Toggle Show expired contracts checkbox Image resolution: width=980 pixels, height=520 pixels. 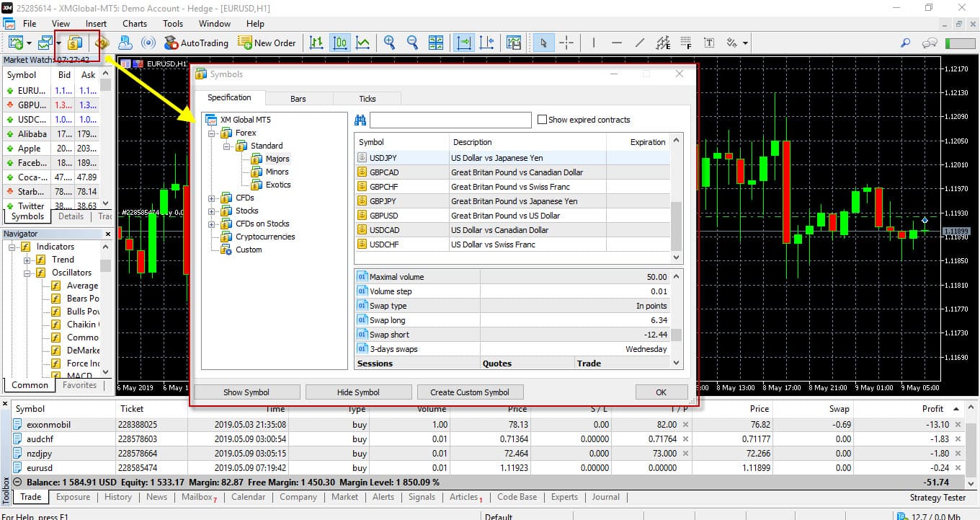[x=543, y=120]
